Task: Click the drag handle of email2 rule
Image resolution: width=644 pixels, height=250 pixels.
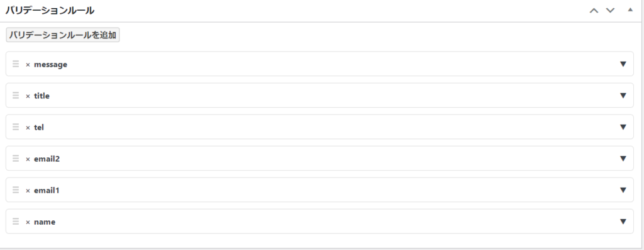Action: [16, 158]
